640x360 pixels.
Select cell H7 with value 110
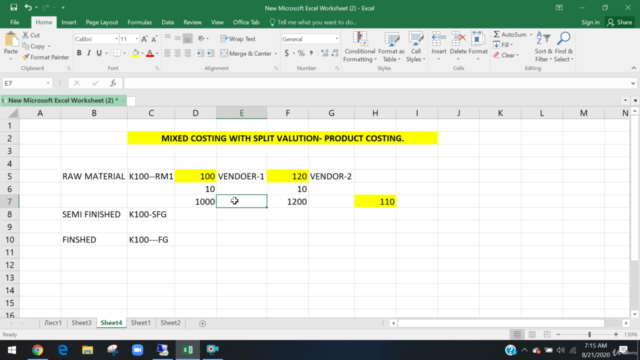[x=375, y=202]
